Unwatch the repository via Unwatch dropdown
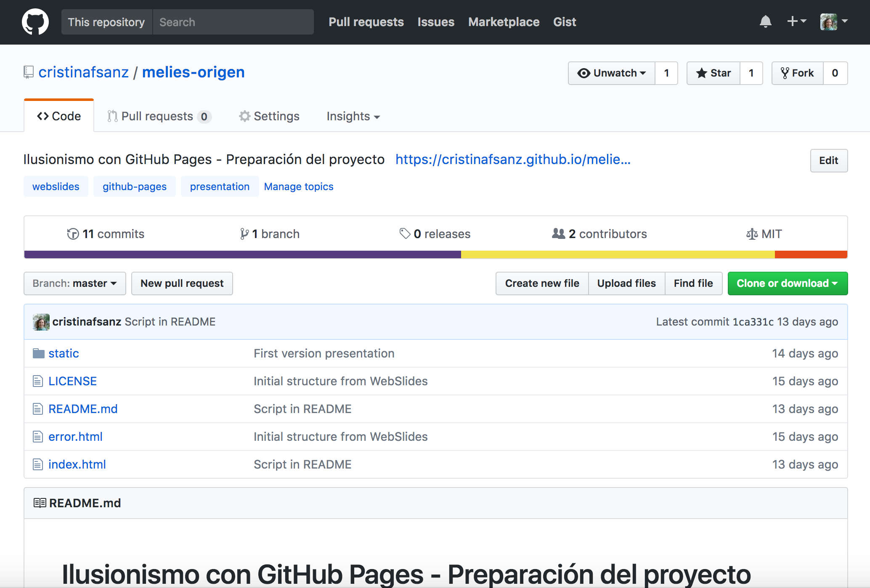This screenshot has width=870, height=588. tap(612, 73)
